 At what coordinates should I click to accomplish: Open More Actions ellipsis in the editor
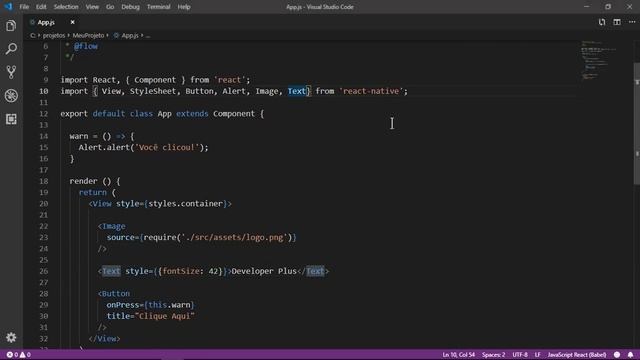632,22
